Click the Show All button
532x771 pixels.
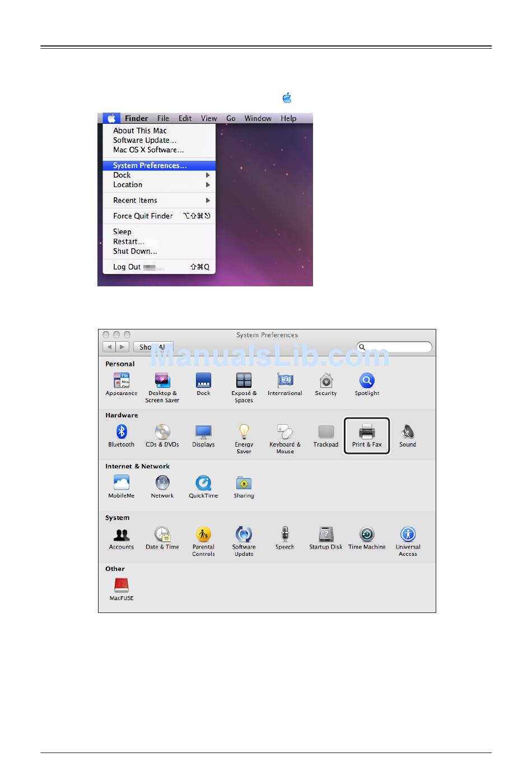coord(153,347)
